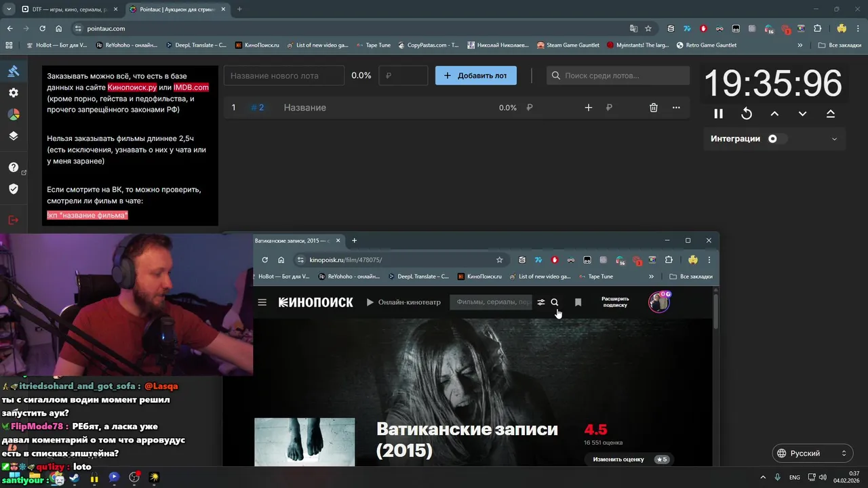This screenshot has height=488, width=868.
Task: Click the pointauc.com address bar
Action: click(x=353, y=28)
